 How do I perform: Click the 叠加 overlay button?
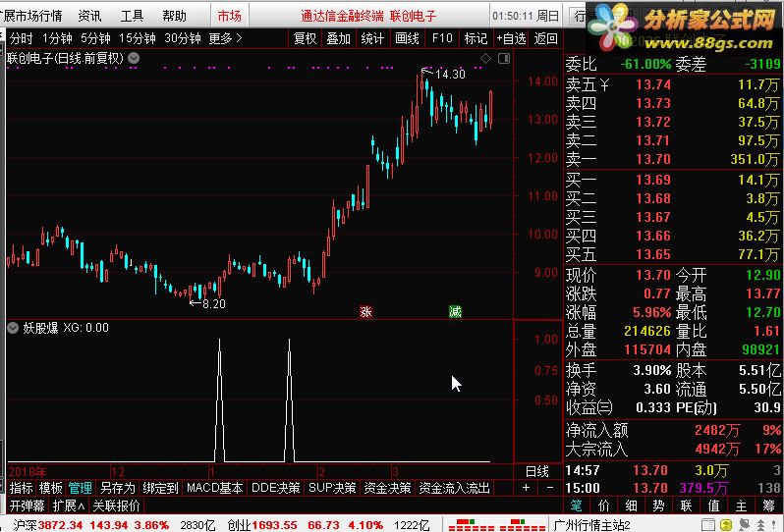[x=339, y=38]
